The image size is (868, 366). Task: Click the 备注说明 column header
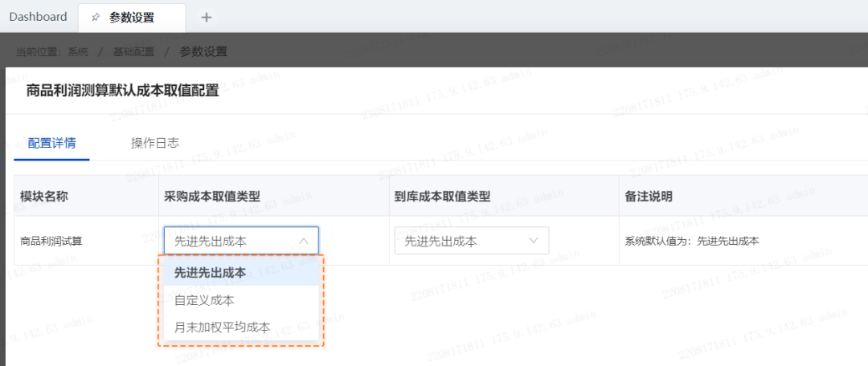pos(648,196)
